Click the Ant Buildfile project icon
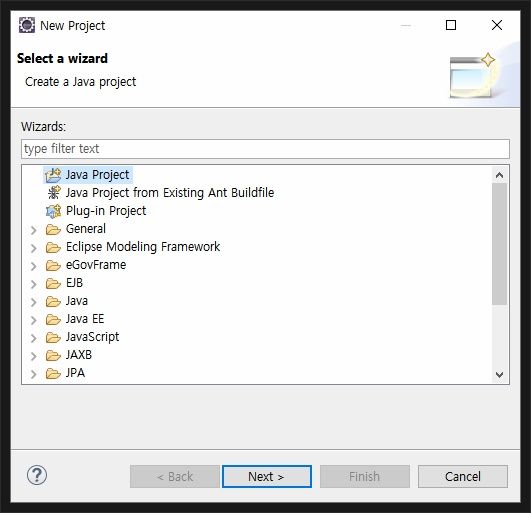The image size is (531, 513). point(54,193)
